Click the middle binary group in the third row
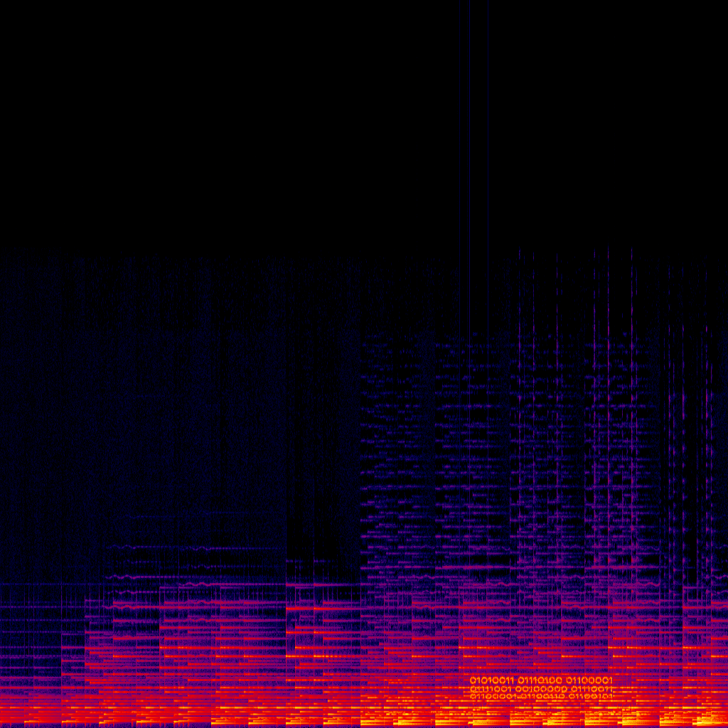Screen dimensions: 728x728 pos(540,697)
